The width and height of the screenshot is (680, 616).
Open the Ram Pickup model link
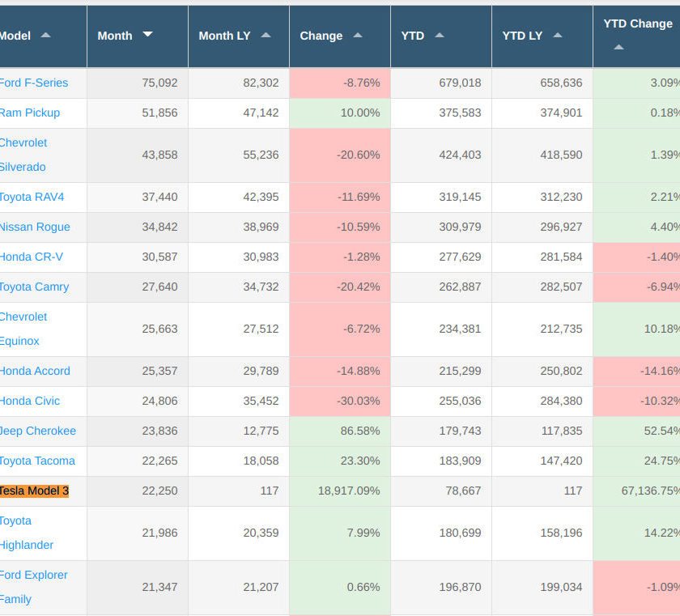click(x=29, y=113)
